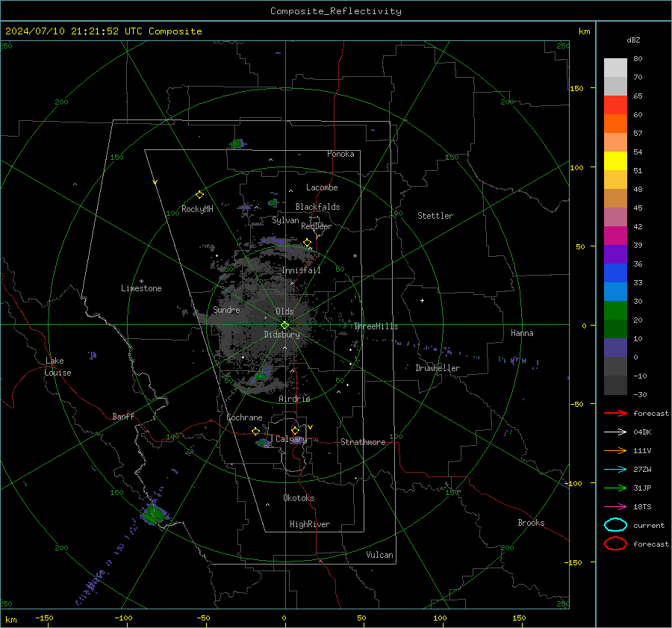The image size is (672, 628).
Task: Click the radar-center diamond between Olds and Didsbury
Action: point(285,326)
